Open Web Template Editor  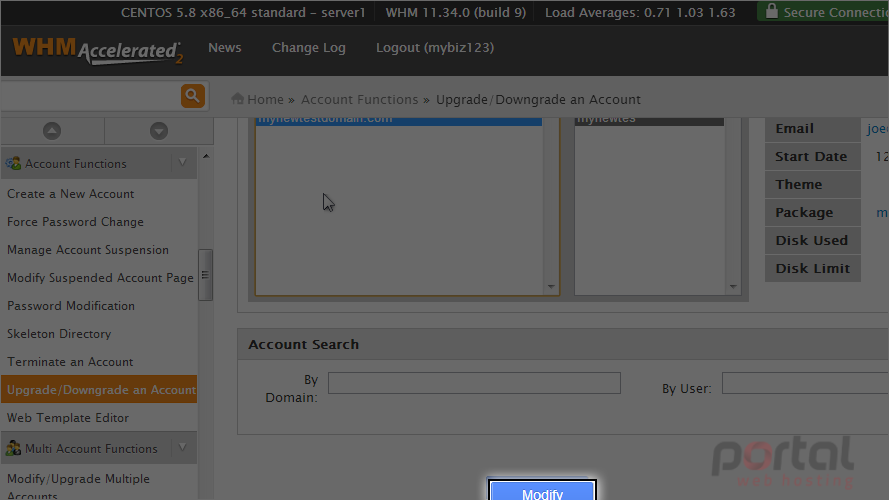(x=68, y=418)
